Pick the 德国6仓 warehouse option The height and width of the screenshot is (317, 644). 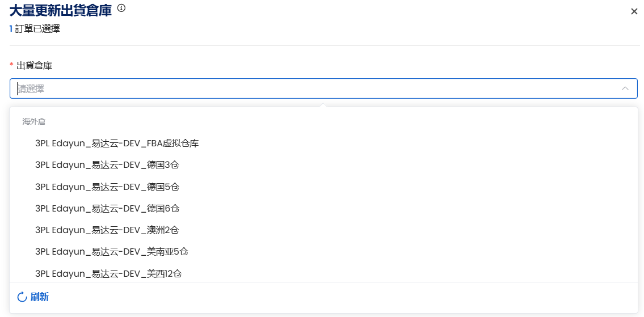pos(323,208)
